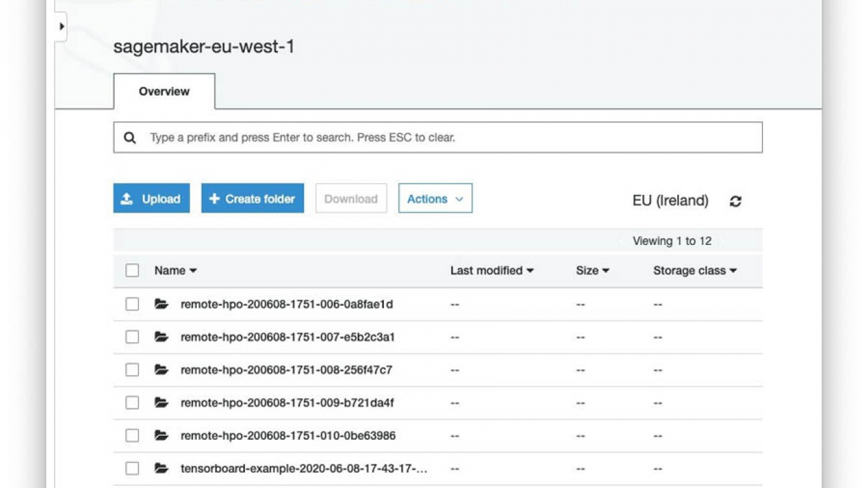Open folder remote-hpo-200608-1751-007-e5b2c3a1
Screen dimensions: 868x488
coord(288,337)
